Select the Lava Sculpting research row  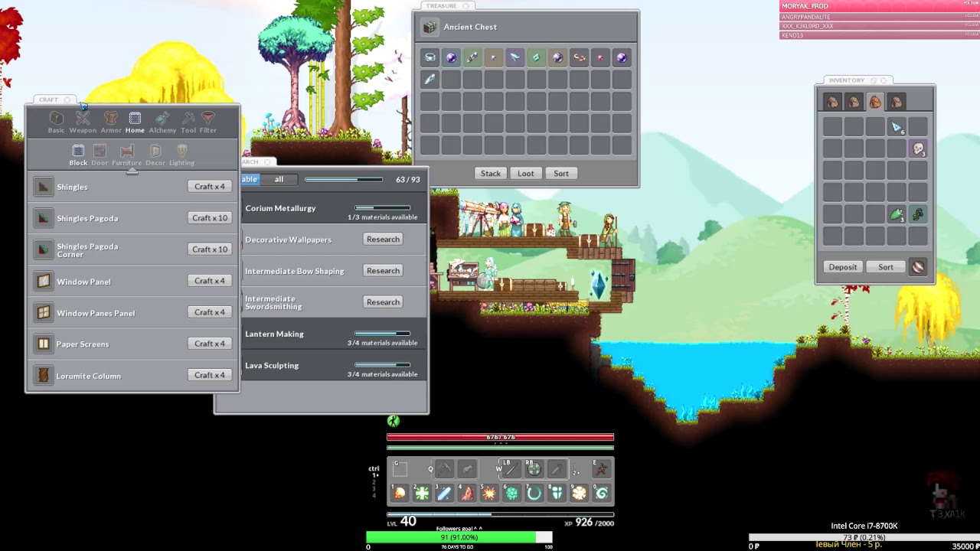334,365
